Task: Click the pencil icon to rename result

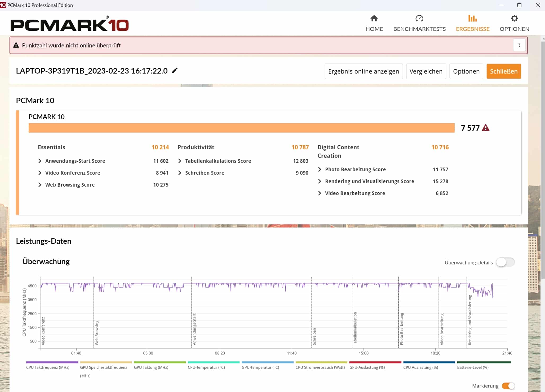Action: [x=175, y=71]
